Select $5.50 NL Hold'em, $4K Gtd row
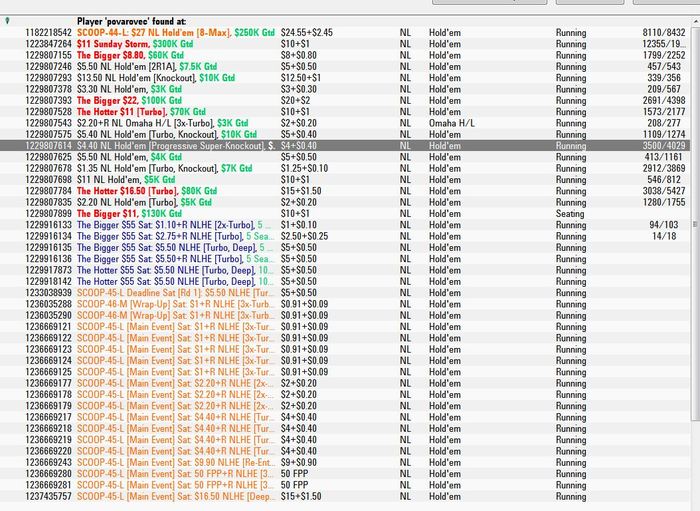Viewport: 700px width, 511px height. coord(345,157)
